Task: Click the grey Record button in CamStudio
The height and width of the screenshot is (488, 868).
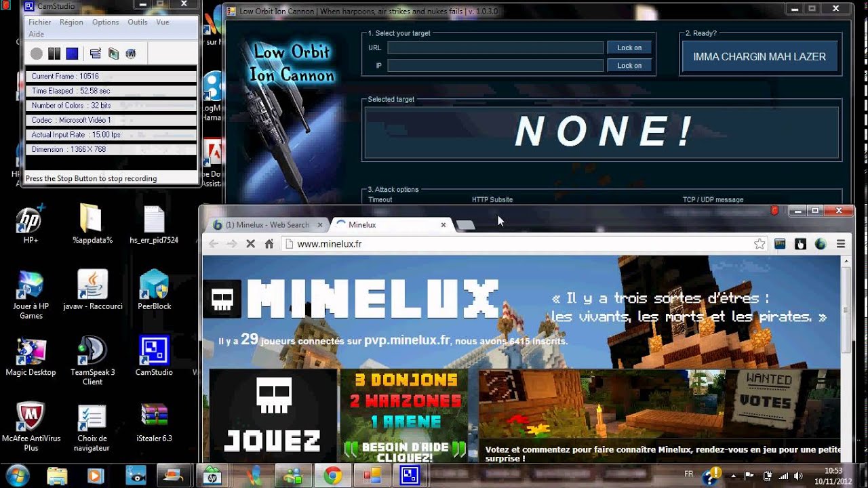Action: tap(37, 54)
